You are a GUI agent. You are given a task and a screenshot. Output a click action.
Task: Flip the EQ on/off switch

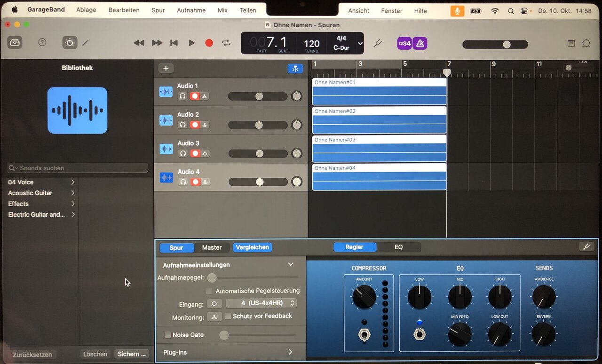click(420, 334)
